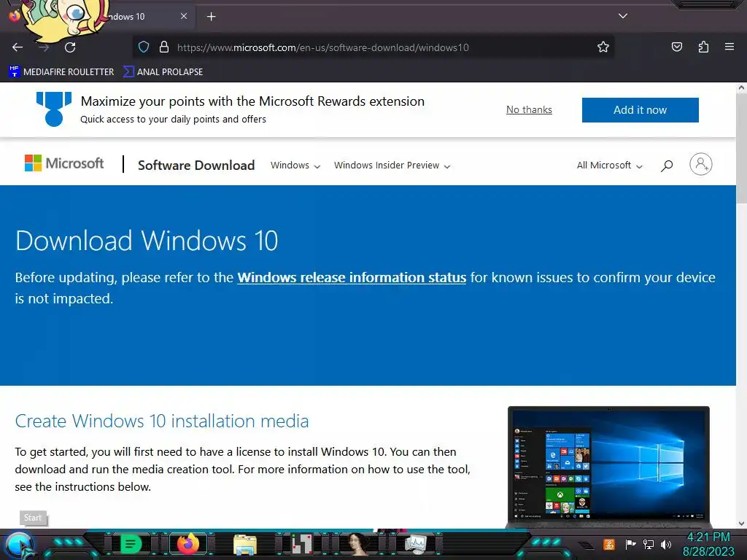The image size is (747, 560).
Task: Open tracking protection shield icon
Action: (144, 47)
